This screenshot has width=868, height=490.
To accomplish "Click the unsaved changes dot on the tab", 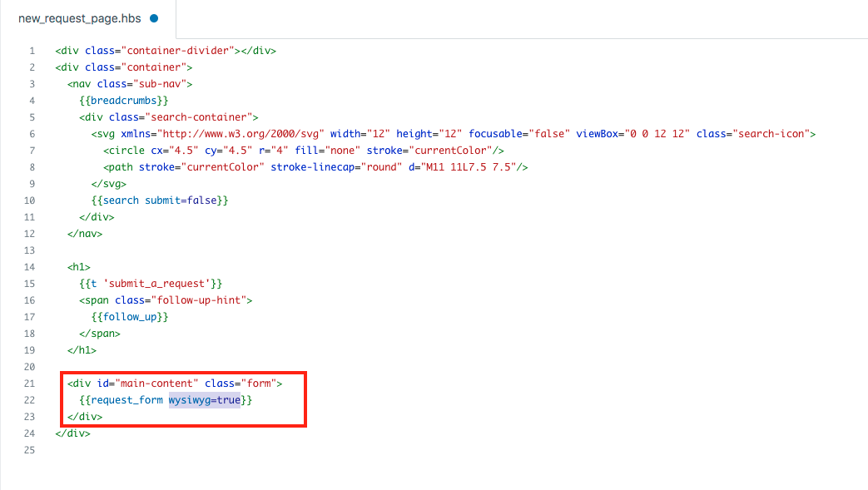I will coord(154,18).
